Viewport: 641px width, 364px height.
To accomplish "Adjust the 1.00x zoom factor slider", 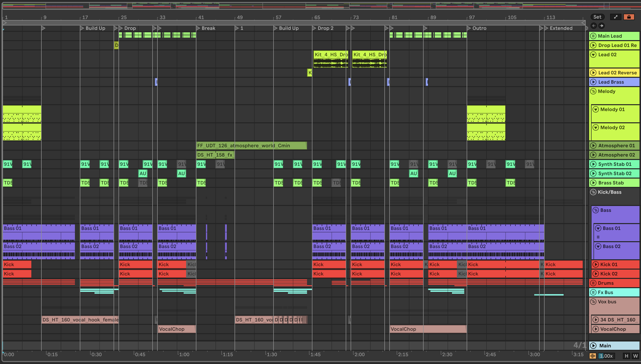I will pyautogui.click(x=607, y=356).
